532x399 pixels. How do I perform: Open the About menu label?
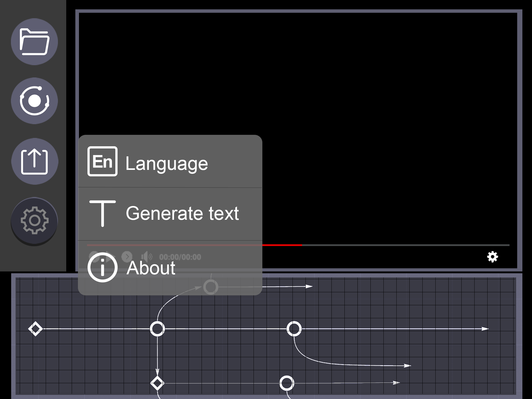(151, 268)
